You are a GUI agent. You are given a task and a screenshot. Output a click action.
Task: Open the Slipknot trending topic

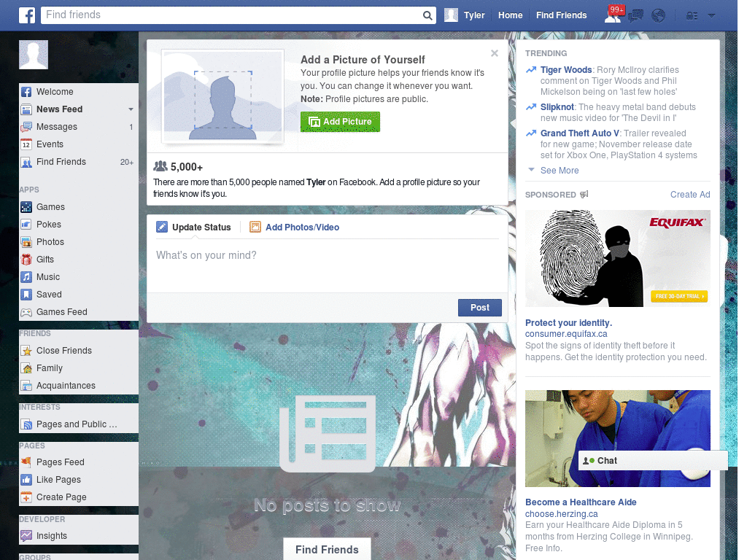[x=557, y=107]
